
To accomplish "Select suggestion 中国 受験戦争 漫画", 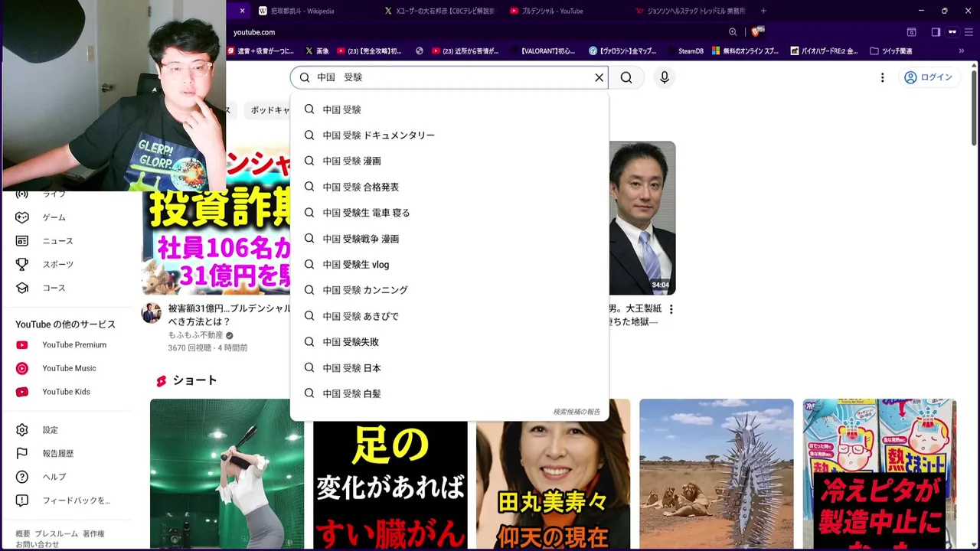I will [449, 239].
